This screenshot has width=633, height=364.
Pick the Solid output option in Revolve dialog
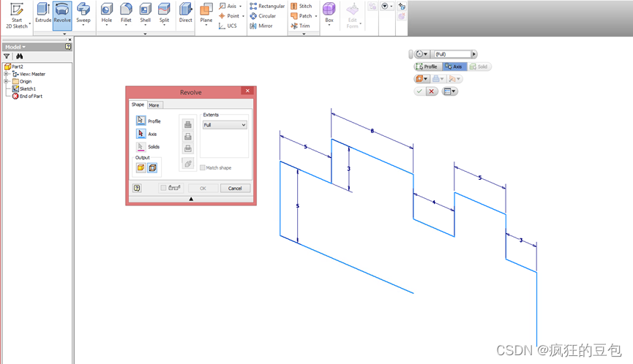pos(141,167)
